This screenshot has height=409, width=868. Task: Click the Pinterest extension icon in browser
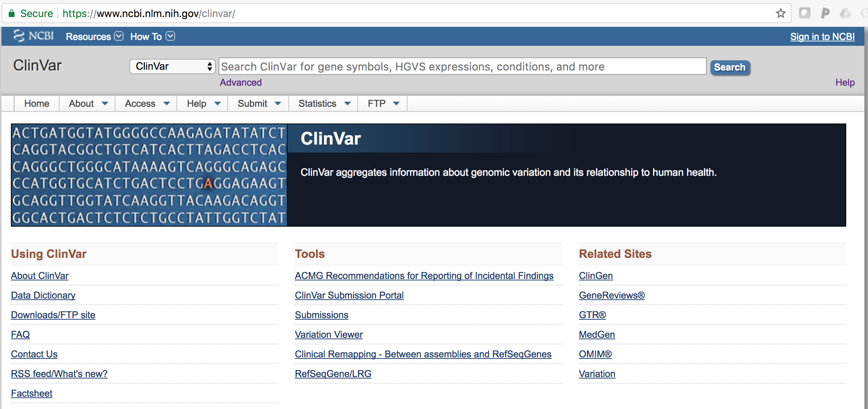coord(825,13)
